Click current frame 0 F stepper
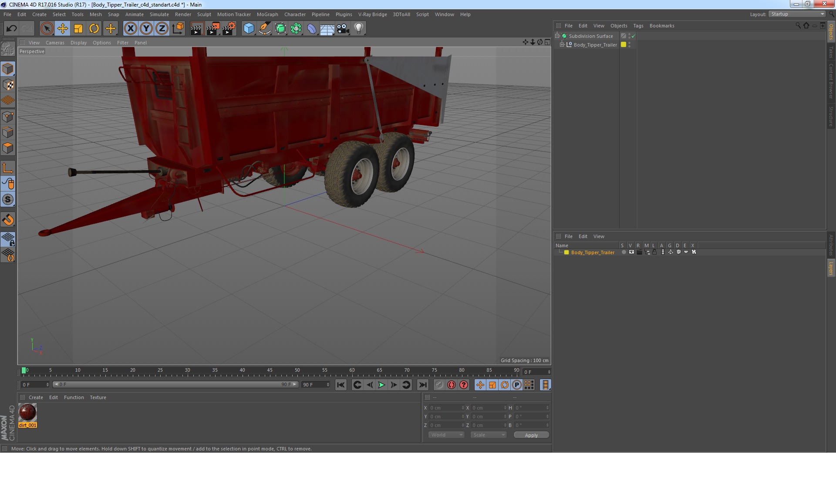836x504 pixels. point(549,372)
